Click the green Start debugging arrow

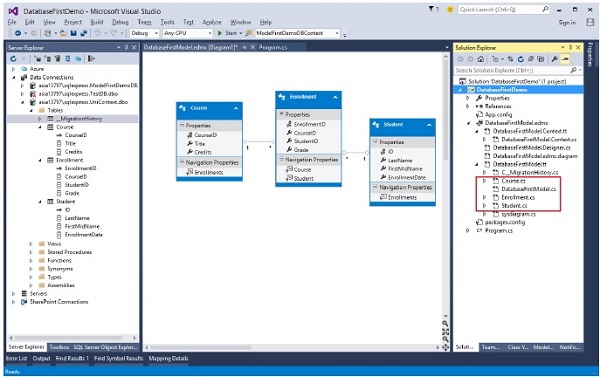[x=220, y=33]
